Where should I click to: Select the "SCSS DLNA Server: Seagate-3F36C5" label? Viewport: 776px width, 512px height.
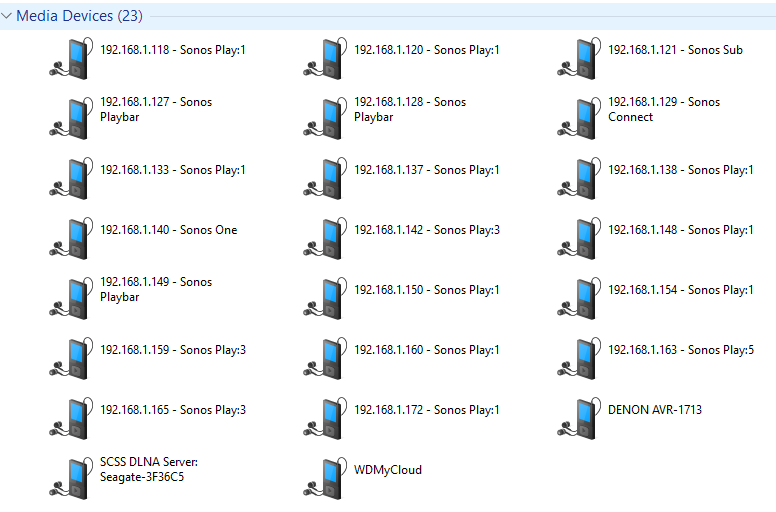(x=149, y=469)
